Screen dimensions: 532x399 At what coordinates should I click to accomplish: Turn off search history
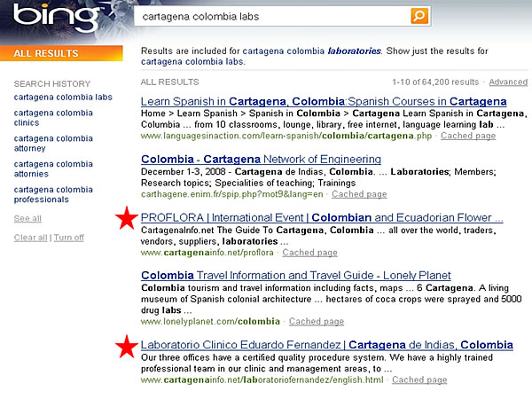[x=69, y=237]
